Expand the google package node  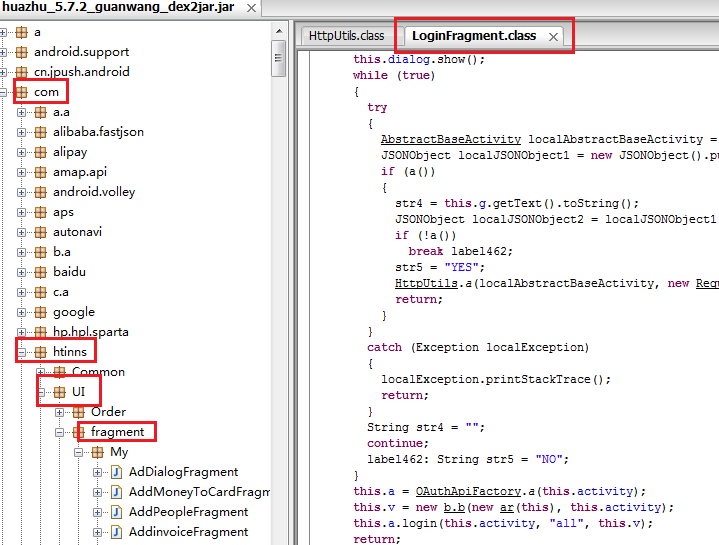[x=21, y=313]
